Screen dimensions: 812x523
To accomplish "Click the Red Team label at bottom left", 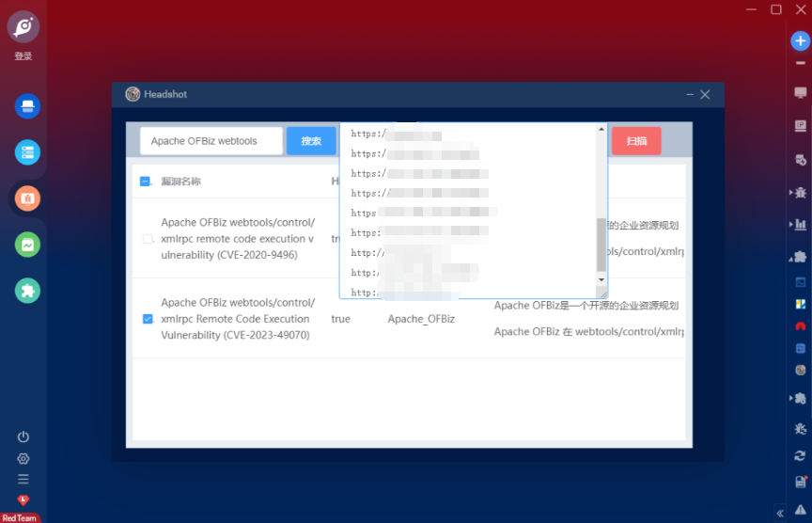I will coord(20,517).
